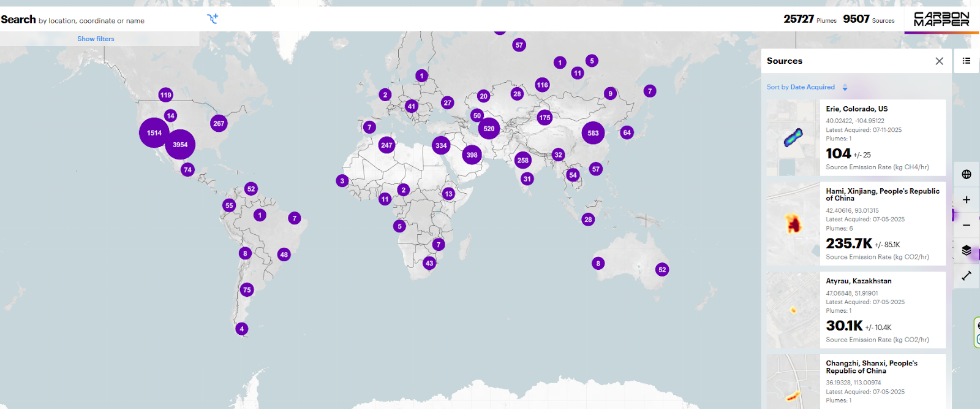The image size is (980, 409).
Task: Click the 41 cluster in Europe
Action: (x=412, y=106)
